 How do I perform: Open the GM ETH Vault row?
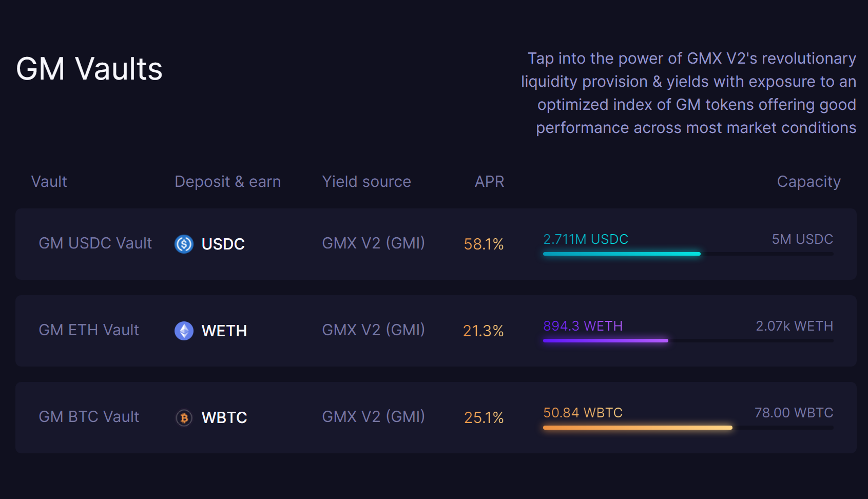(x=89, y=330)
